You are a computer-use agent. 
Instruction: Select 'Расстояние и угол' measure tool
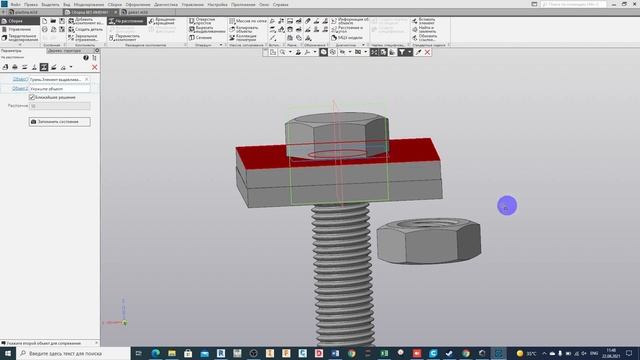(347, 29)
